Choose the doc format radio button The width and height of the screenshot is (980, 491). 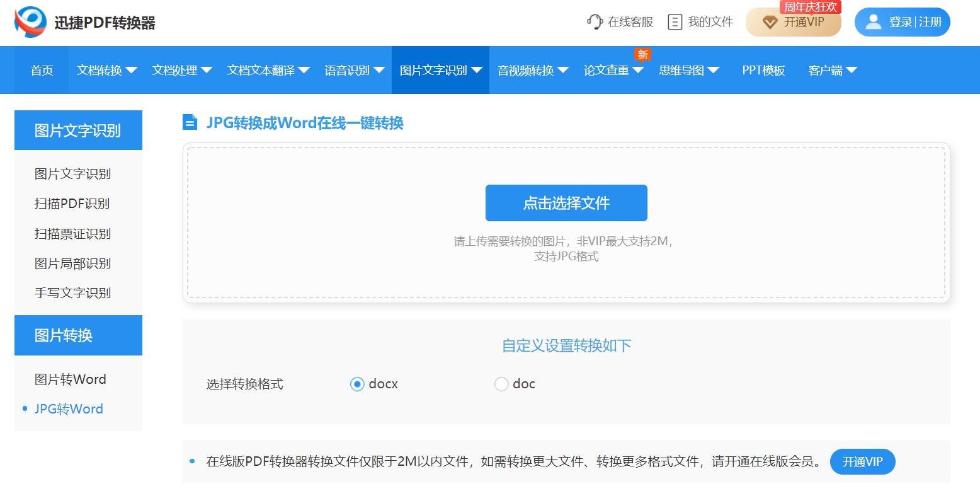[x=501, y=383]
